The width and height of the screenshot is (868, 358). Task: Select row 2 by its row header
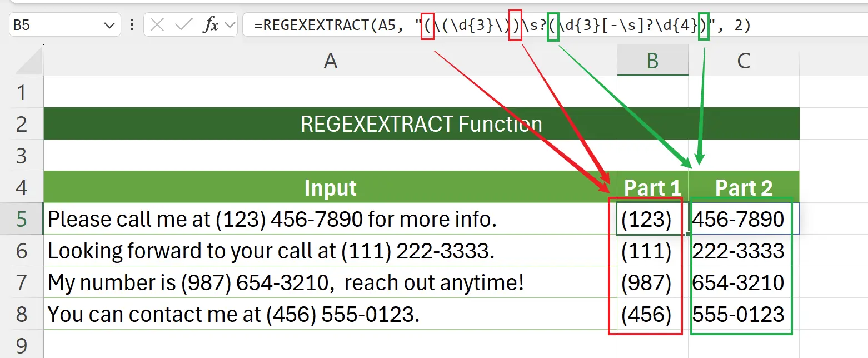point(21,123)
